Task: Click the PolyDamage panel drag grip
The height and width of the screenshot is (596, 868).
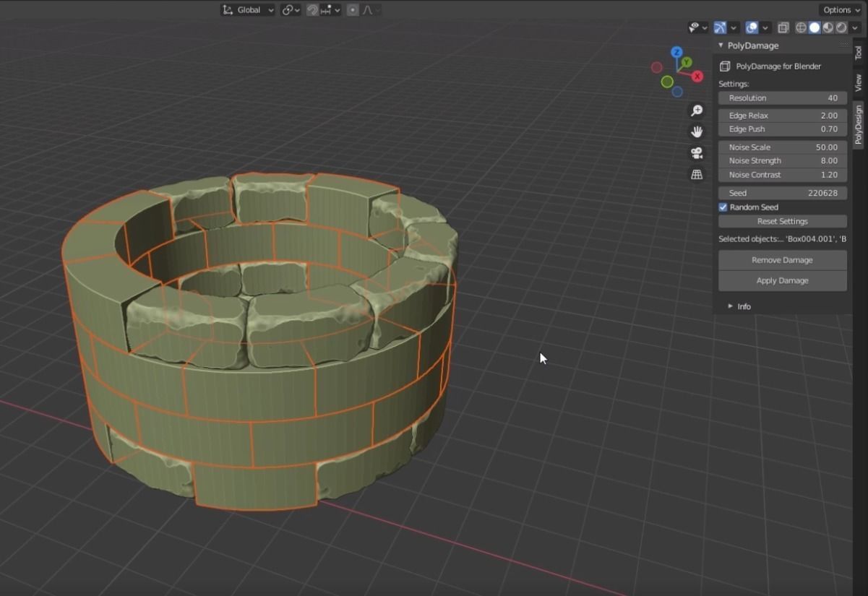Action: (x=844, y=46)
